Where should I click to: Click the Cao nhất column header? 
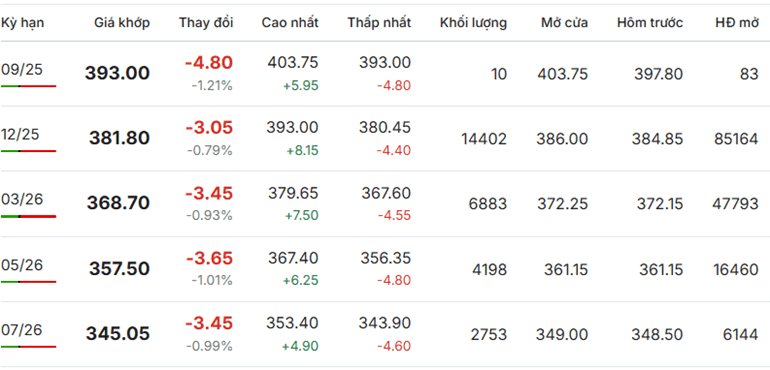click(x=290, y=23)
